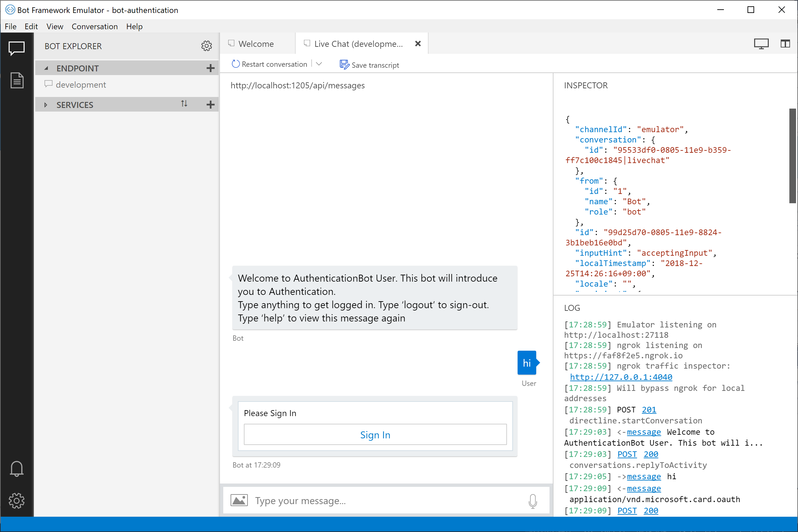Sort services using arrows icon

coord(184,104)
